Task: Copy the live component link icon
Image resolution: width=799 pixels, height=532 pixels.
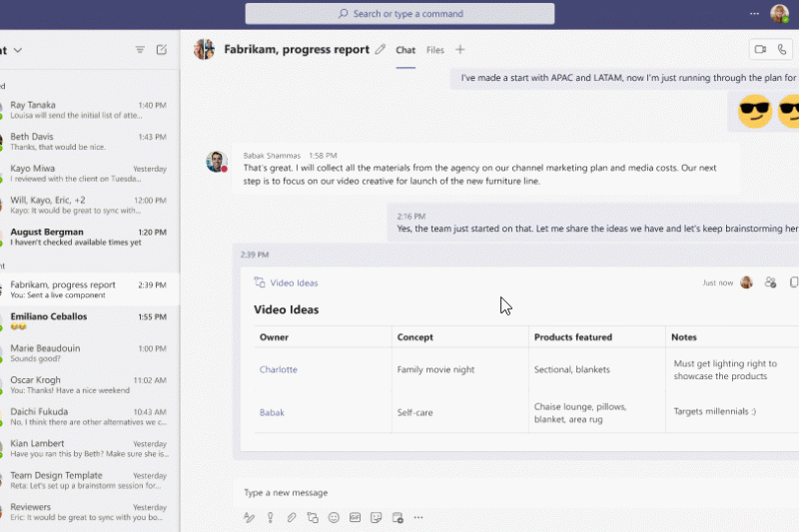Action: (x=793, y=282)
